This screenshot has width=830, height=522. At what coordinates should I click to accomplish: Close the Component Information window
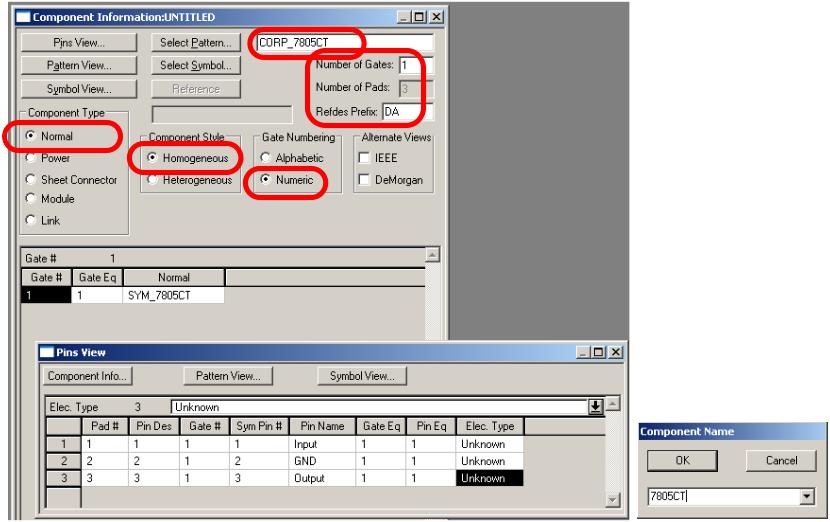coord(436,17)
